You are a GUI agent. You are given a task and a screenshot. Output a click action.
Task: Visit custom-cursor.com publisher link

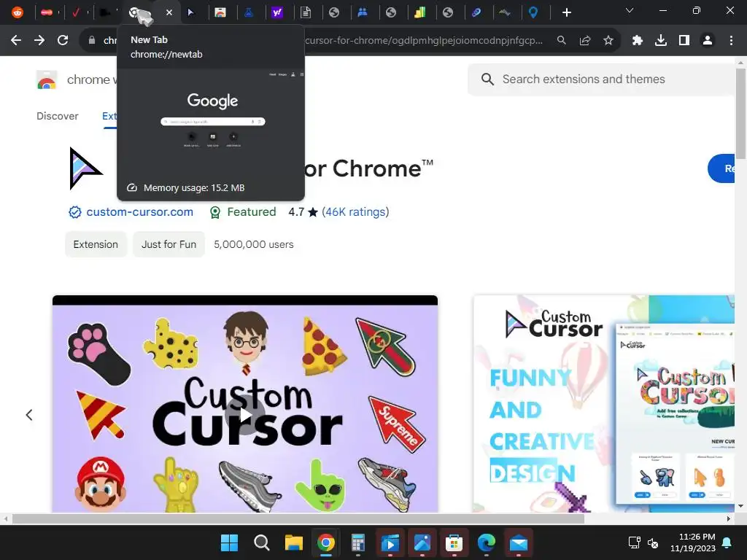139,212
